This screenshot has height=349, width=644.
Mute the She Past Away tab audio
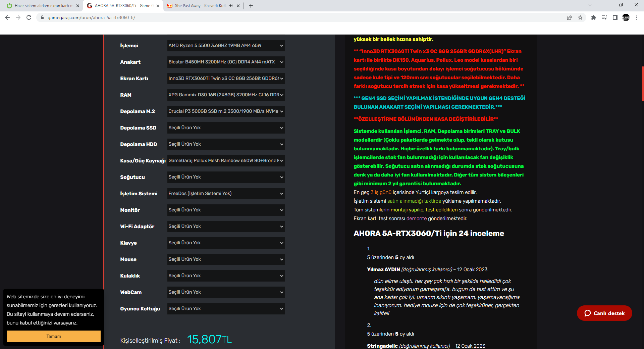[231, 6]
